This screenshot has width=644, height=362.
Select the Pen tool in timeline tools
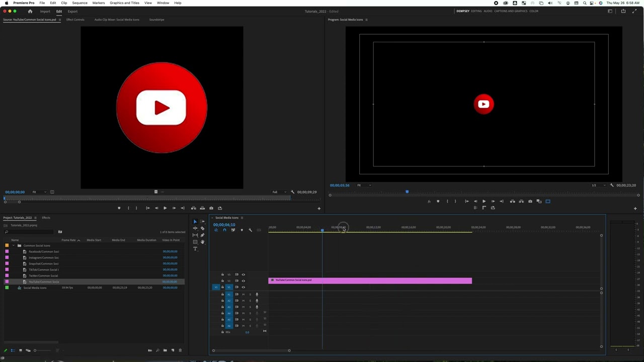202,235
